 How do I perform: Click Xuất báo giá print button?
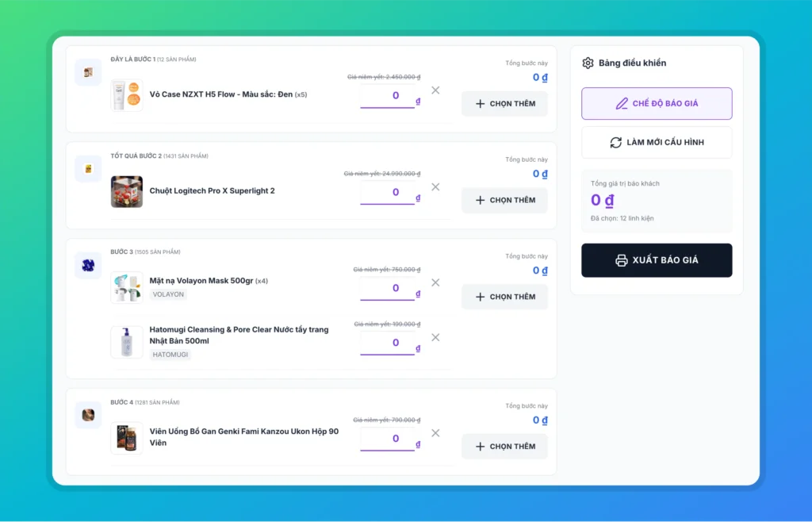[x=657, y=260]
